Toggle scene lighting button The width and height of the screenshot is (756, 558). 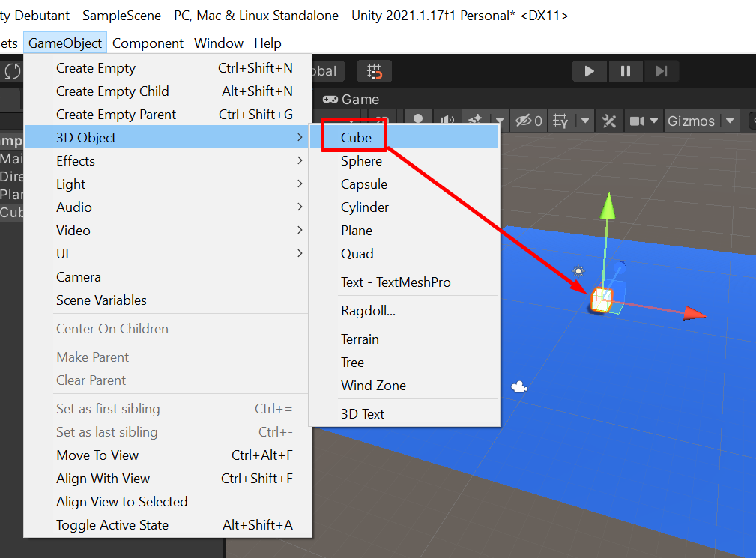tap(418, 118)
